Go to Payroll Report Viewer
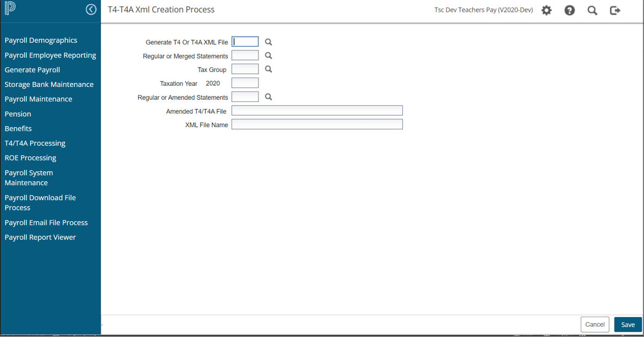Image resolution: width=644 pixels, height=337 pixels. pos(40,237)
